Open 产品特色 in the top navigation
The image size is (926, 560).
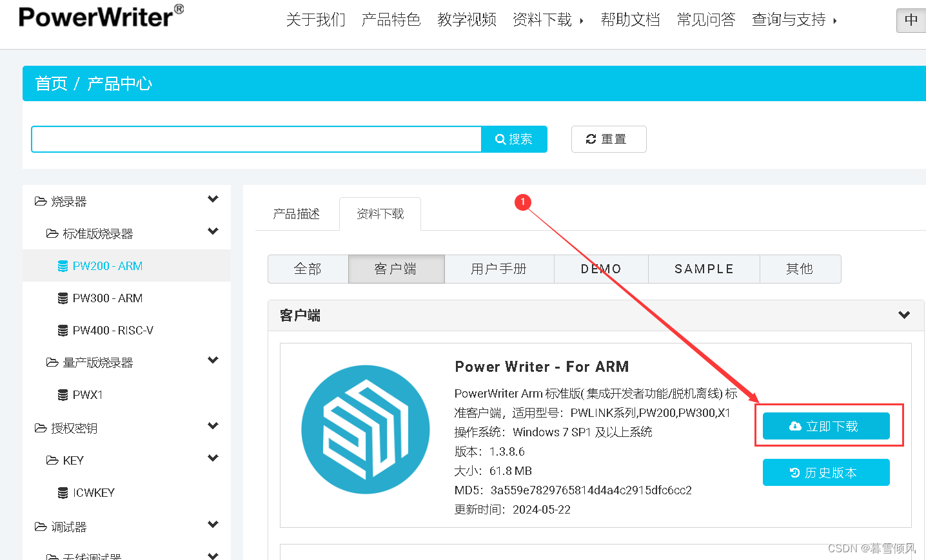(x=391, y=20)
